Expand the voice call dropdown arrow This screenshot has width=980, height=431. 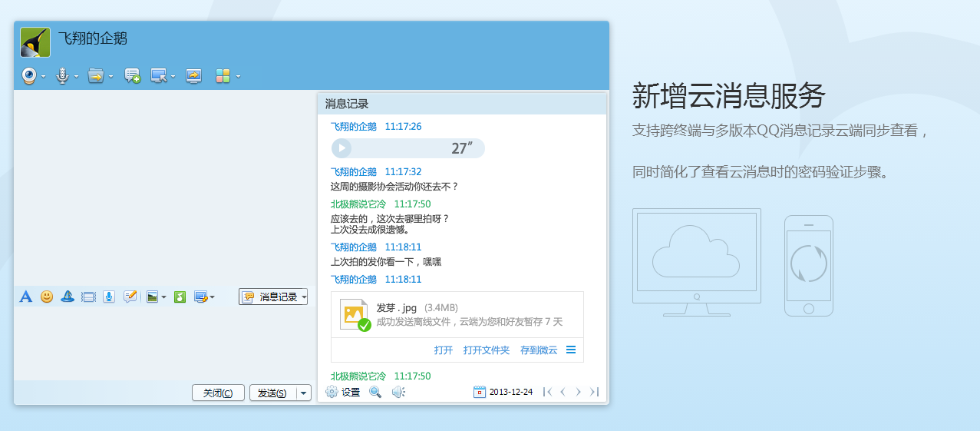click(x=77, y=76)
